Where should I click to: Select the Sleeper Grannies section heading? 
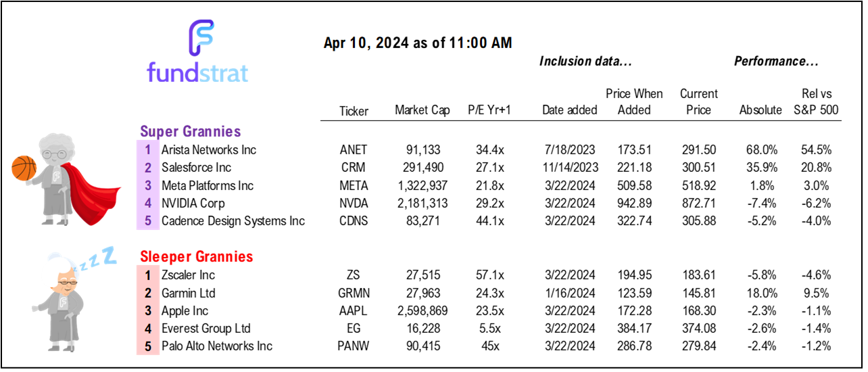196,257
